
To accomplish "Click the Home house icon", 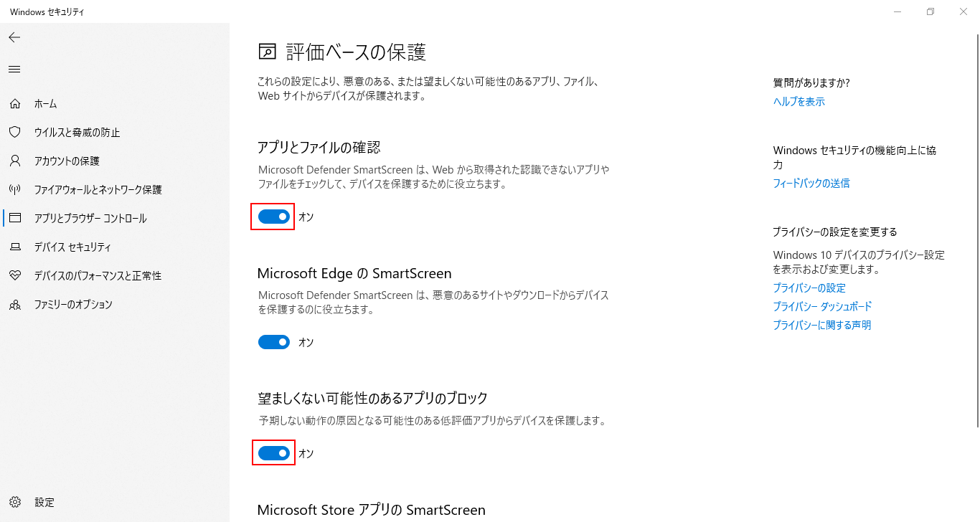I will point(15,104).
